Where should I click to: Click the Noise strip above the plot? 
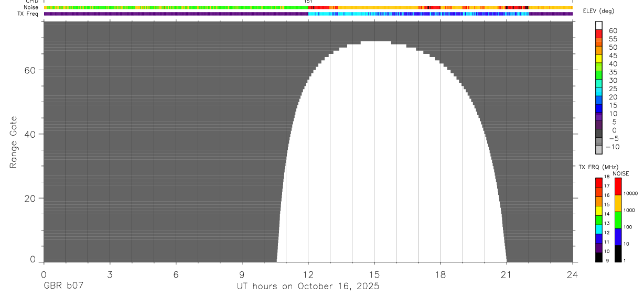(x=308, y=7)
